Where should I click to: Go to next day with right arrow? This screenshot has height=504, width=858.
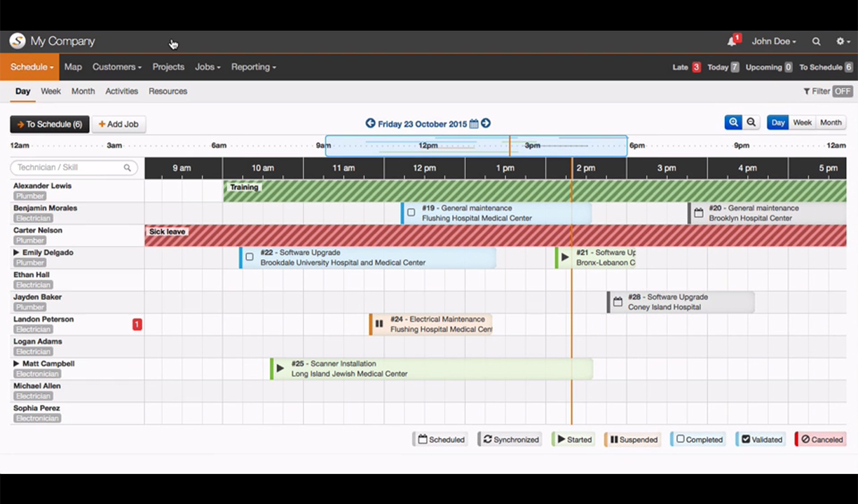(x=486, y=123)
